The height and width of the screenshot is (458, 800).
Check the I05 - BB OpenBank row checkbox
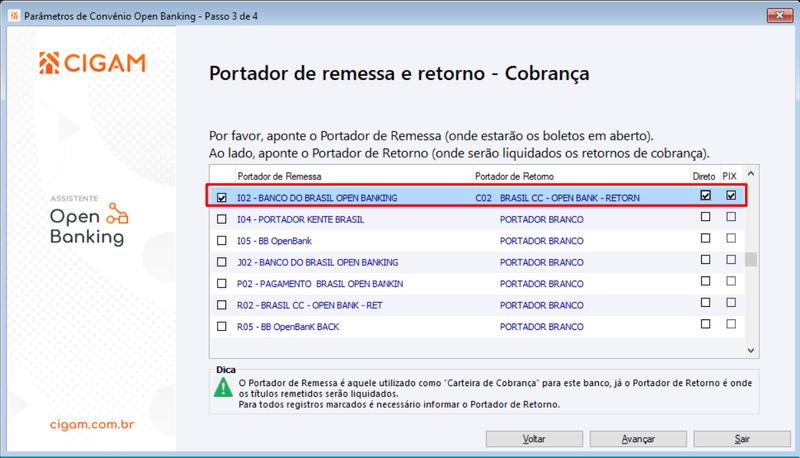click(221, 240)
